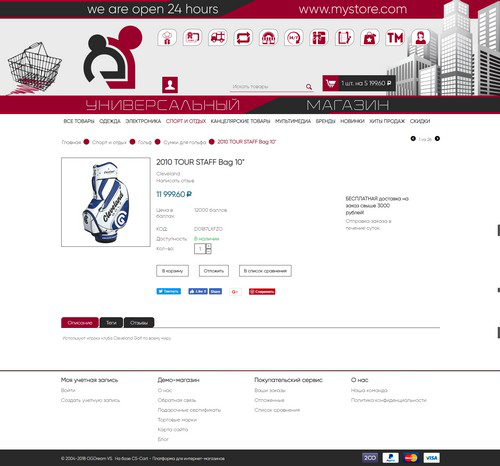Click golf bag product image
The width and height of the screenshot is (500, 466).
[x=106, y=202]
